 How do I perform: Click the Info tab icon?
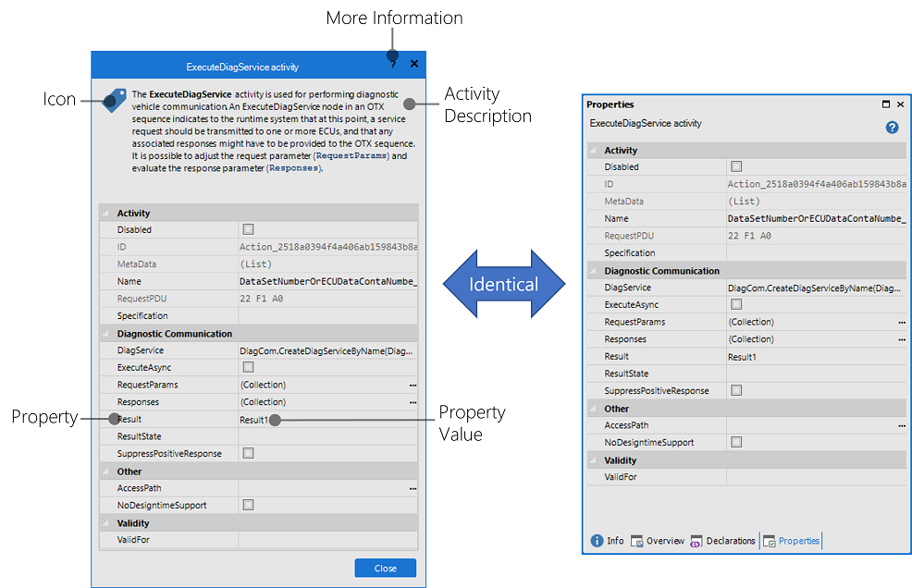click(596, 541)
